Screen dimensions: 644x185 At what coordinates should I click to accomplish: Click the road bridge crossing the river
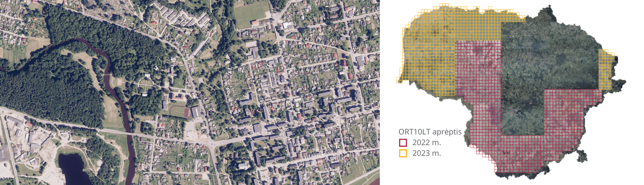130,134
